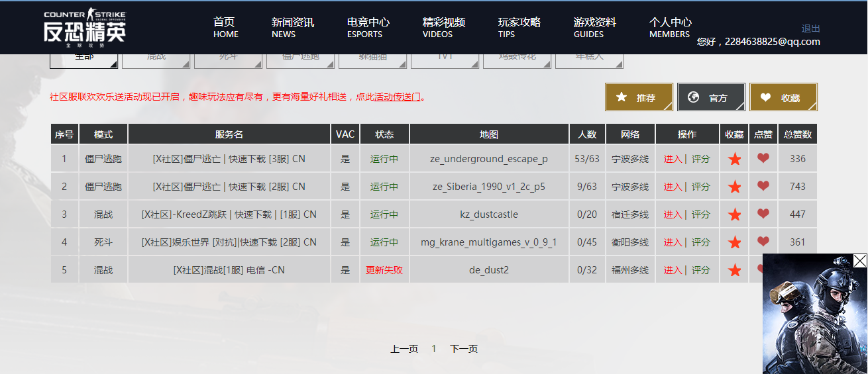Open 新闻资讯 NEWS menu
The width and height of the screenshot is (868, 374).
(292, 27)
